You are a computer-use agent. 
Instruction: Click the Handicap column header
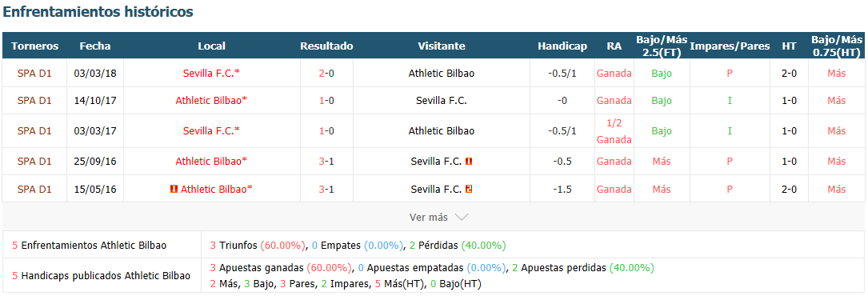pyautogui.click(x=562, y=46)
